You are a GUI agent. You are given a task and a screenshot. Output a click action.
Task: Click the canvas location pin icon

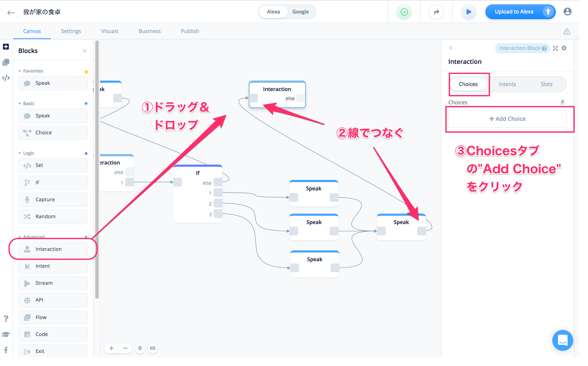click(x=140, y=348)
